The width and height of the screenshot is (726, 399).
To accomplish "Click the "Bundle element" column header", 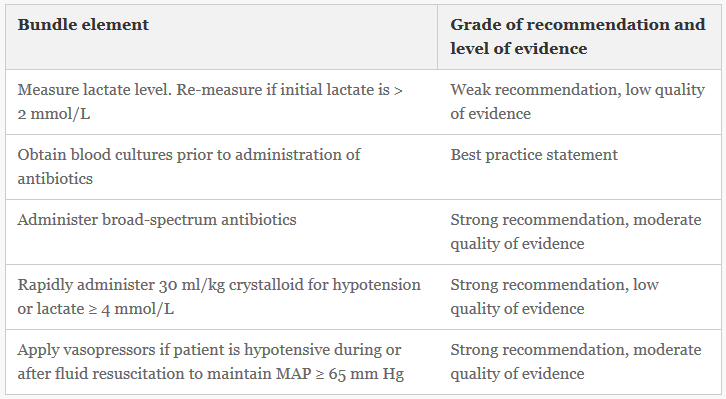I will pyautogui.click(x=221, y=37).
